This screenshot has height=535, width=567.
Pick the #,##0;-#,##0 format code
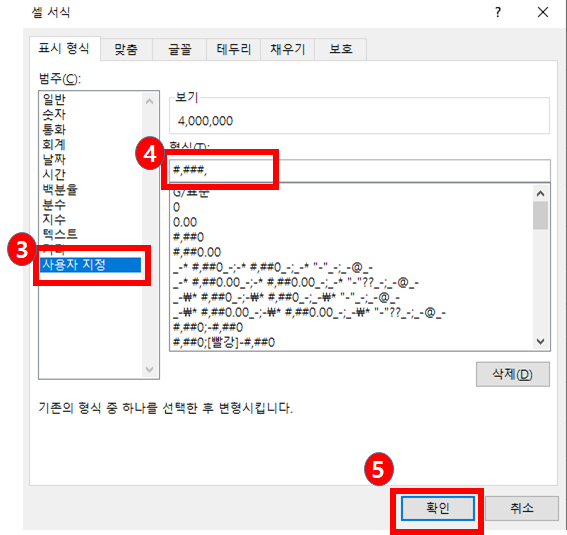[x=208, y=328]
